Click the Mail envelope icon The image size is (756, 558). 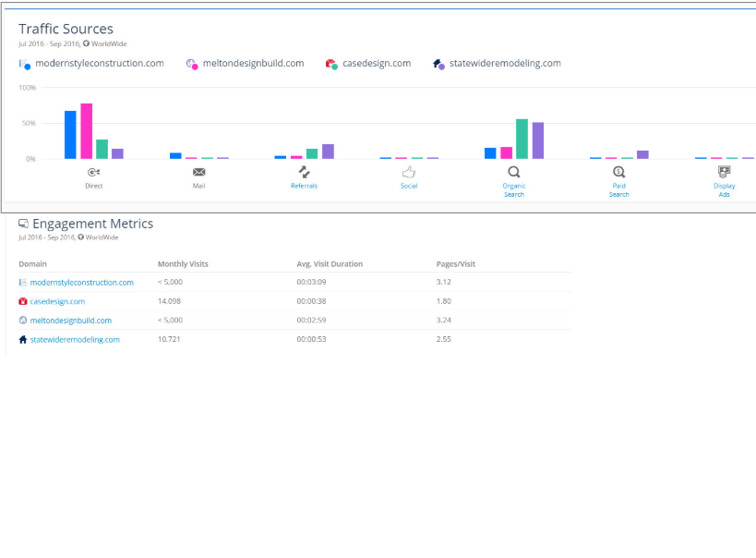pyautogui.click(x=198, y=172)
